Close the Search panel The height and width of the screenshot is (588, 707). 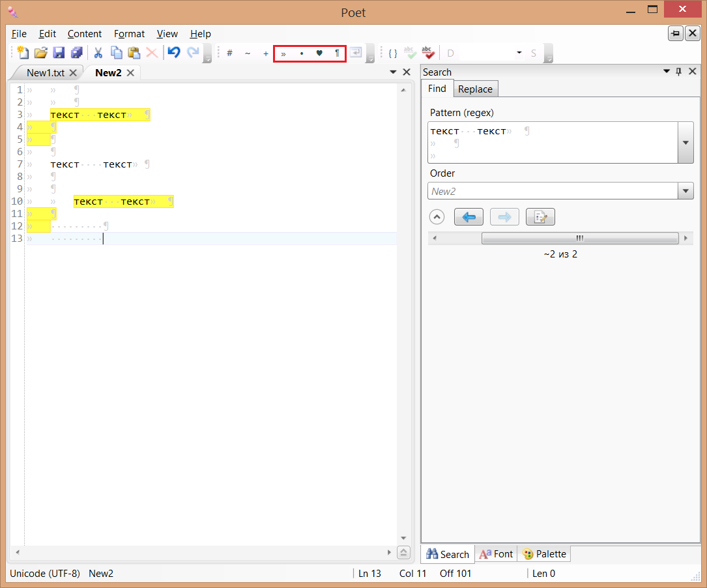click(693, 71)
